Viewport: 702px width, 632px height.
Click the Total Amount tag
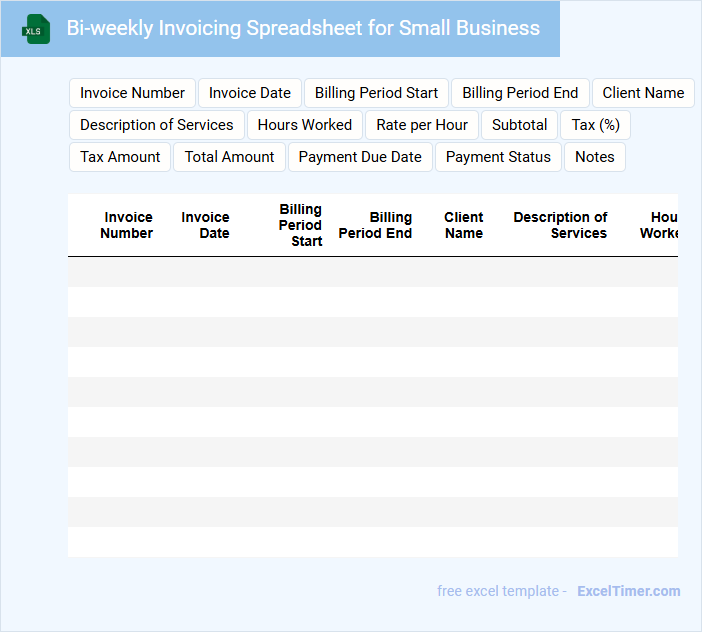[229, 157]
